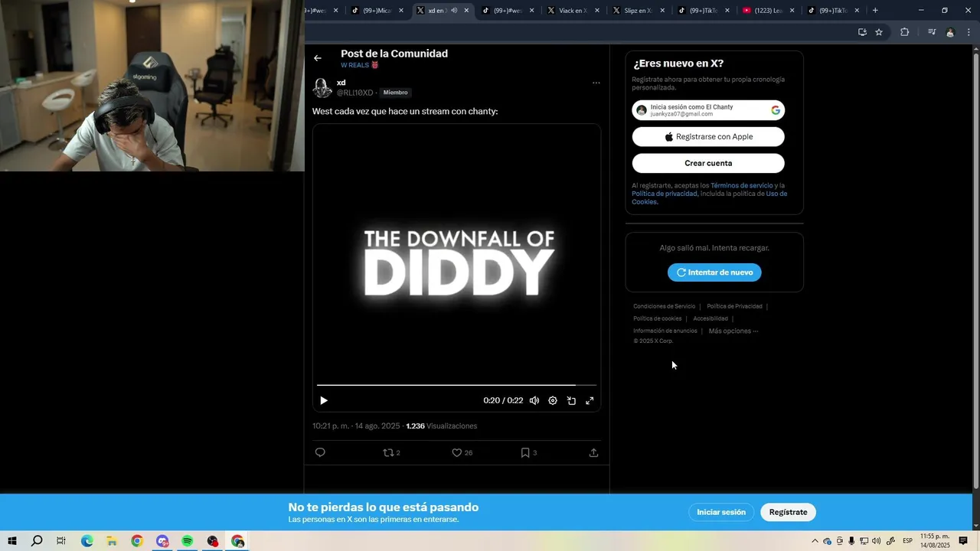
Task: Open the Política de privacidad link in the signup text
Action: tap(665, 194)
